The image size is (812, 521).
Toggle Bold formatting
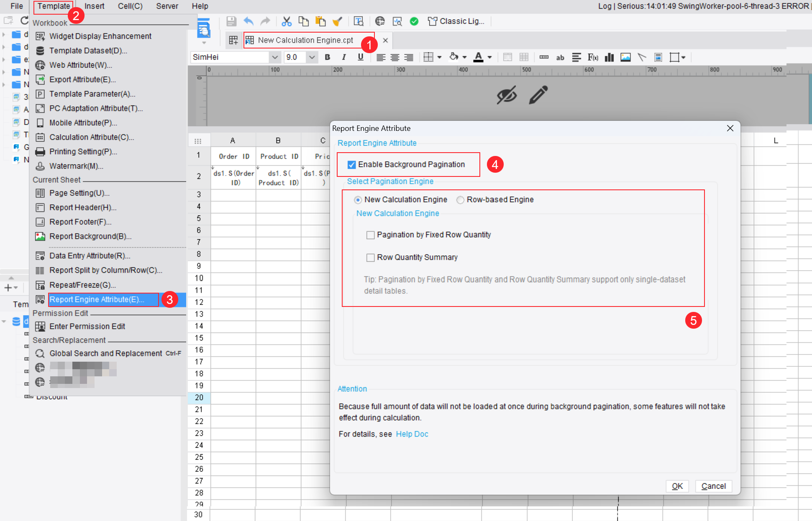(328, 57)
